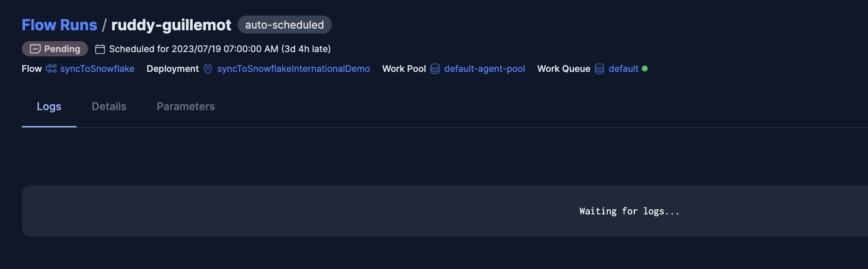Click the flow run name ruddy-guillemot
This screenshot has height=269, width=868.
click(171, 25)
